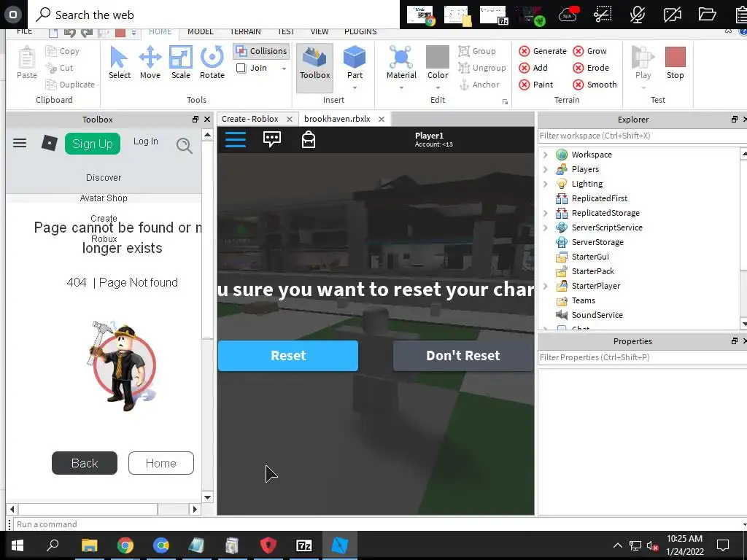Select ServerStorage in the Explorer tree

click(597, 242)
